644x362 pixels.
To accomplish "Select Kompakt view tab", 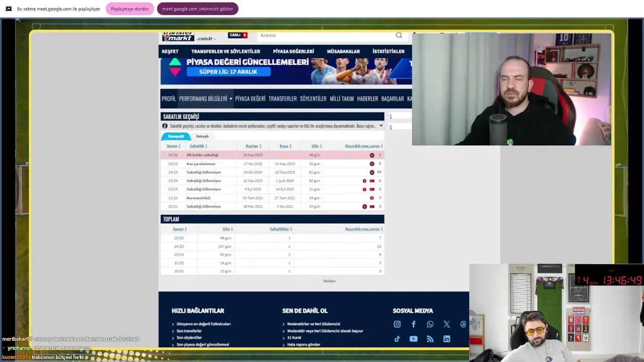I will click(x=176, y=136).
